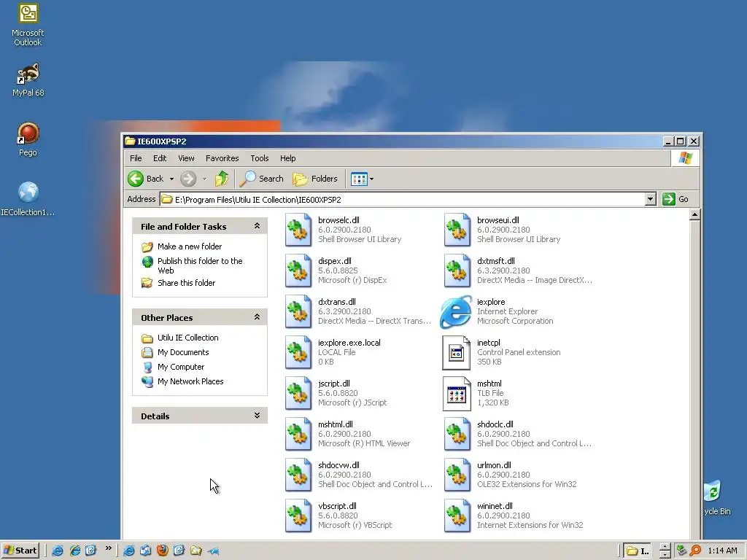Open the View menu
The height and width of the screenshot is (560, 747).
coord(186,158)
